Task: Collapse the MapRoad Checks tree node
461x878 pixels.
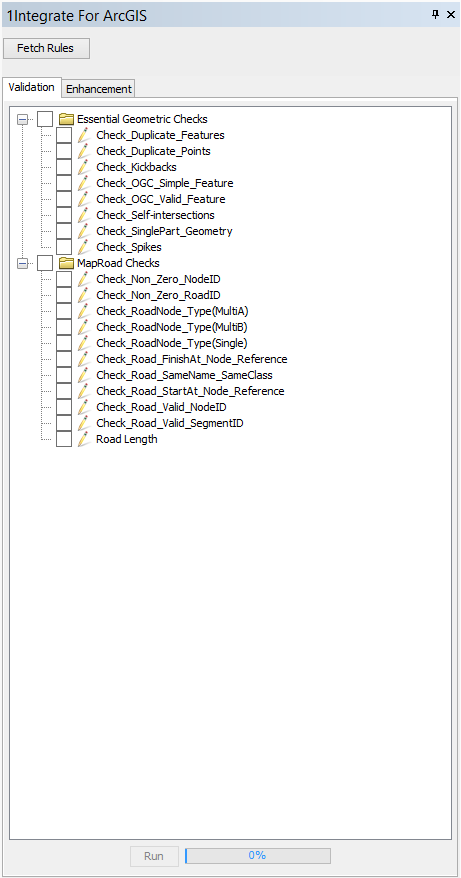Action: tap(22, 263)
